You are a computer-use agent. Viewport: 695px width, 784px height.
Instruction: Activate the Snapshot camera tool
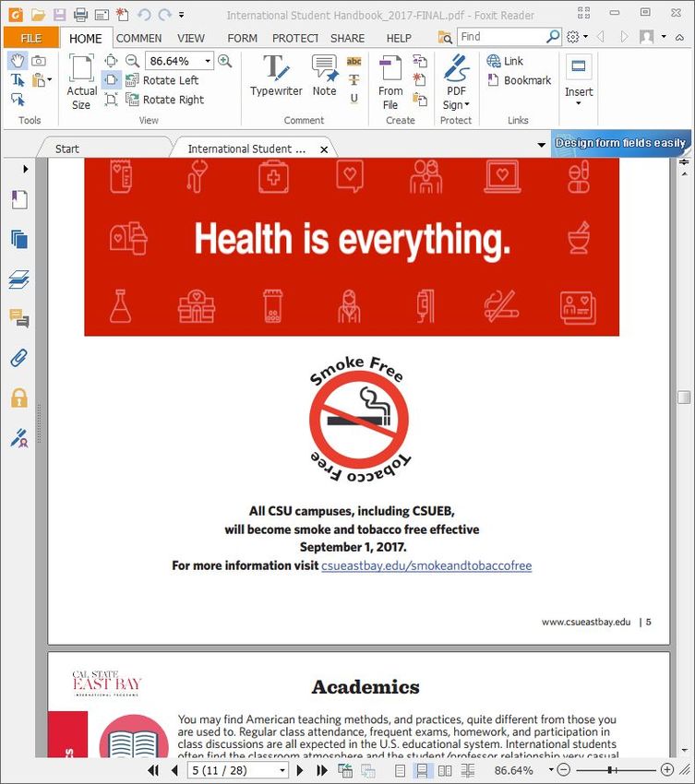39,61
